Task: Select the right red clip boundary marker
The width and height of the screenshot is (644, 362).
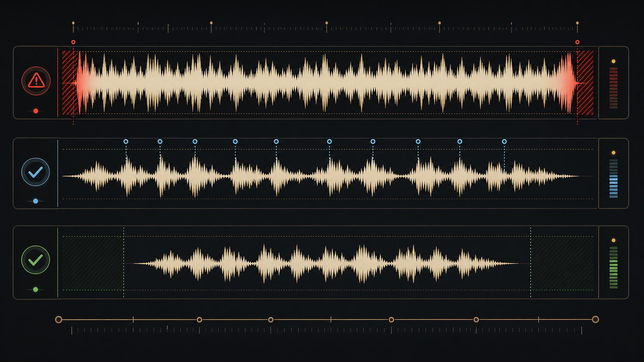Action: 577,42
